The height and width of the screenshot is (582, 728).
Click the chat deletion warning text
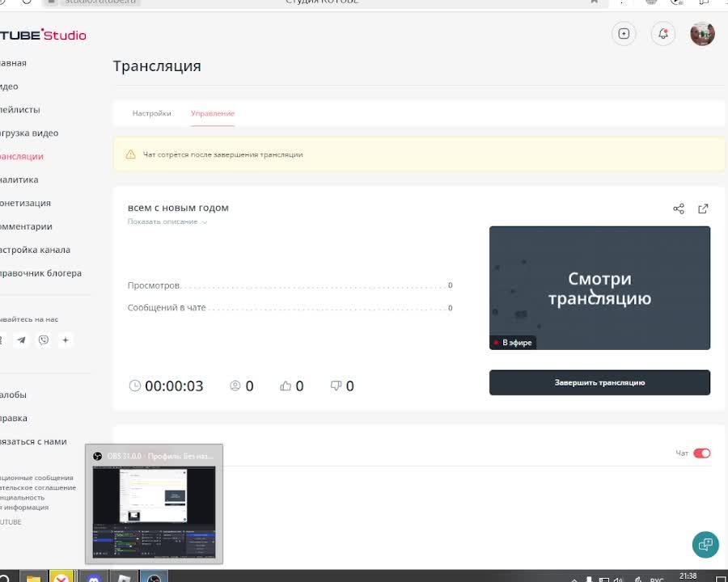point(223,154)
